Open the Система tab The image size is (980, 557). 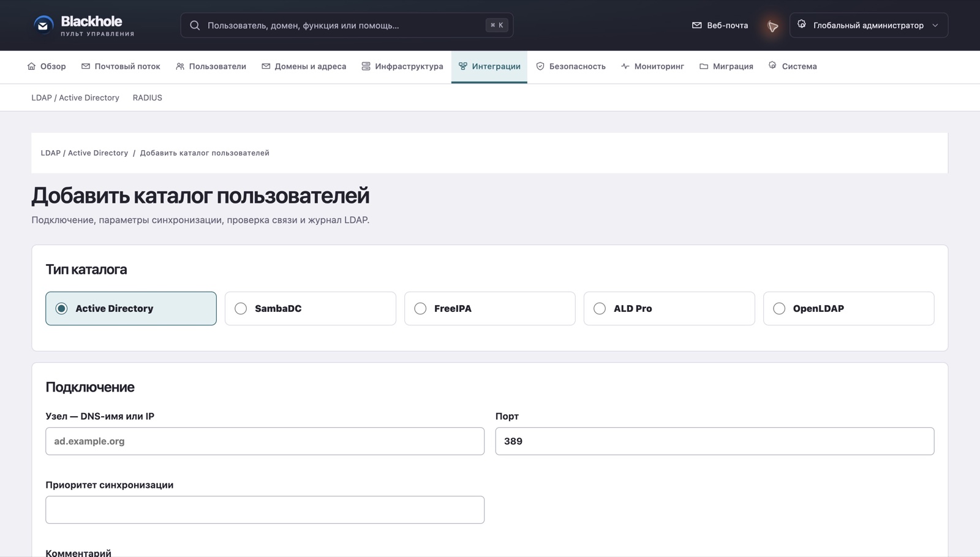(x=793, y=66)
